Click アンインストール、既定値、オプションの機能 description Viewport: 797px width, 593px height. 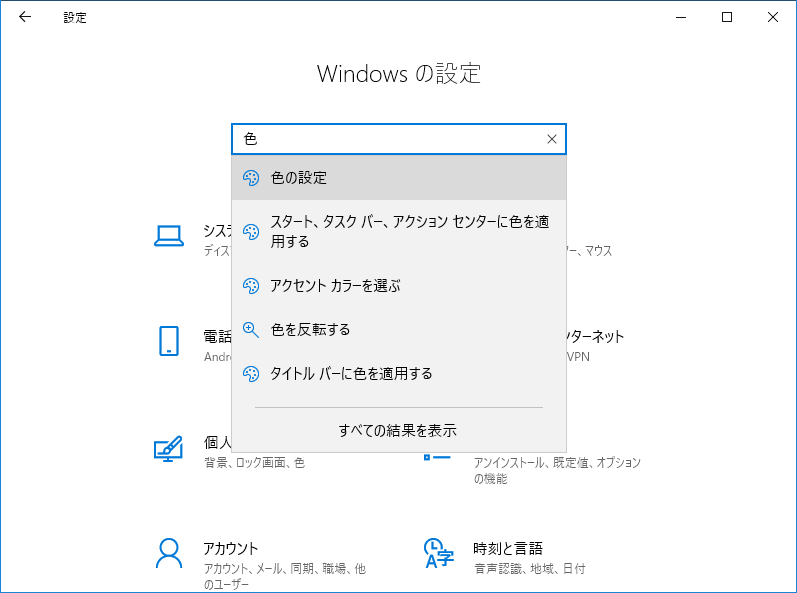click(x=557, y=471)
